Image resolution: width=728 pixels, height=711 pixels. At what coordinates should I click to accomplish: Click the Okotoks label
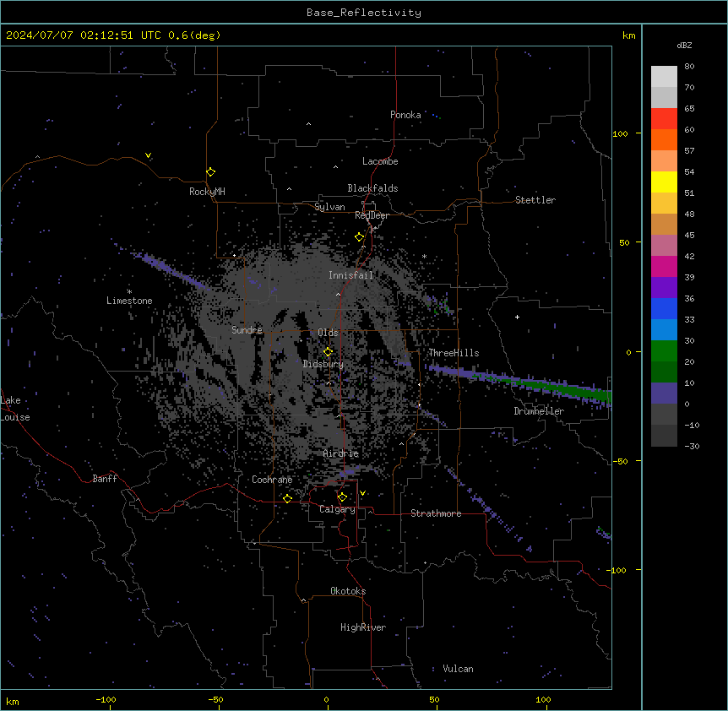coord(348,591)
